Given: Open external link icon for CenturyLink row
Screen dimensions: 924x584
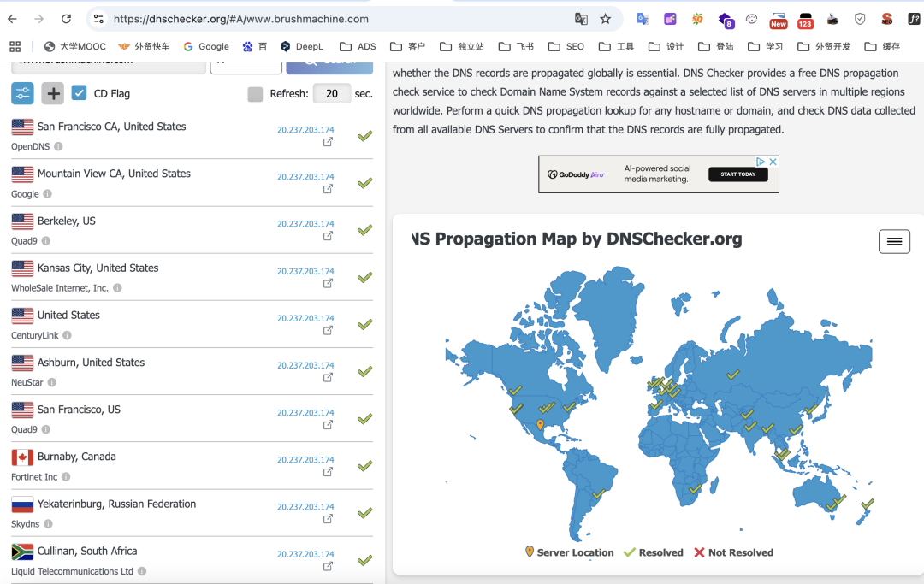Looking at the screenshot, I should click(328, 331).
